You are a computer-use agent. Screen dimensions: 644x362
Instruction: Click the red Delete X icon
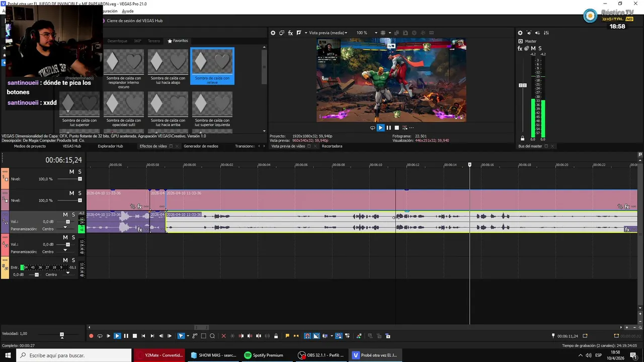224,336
